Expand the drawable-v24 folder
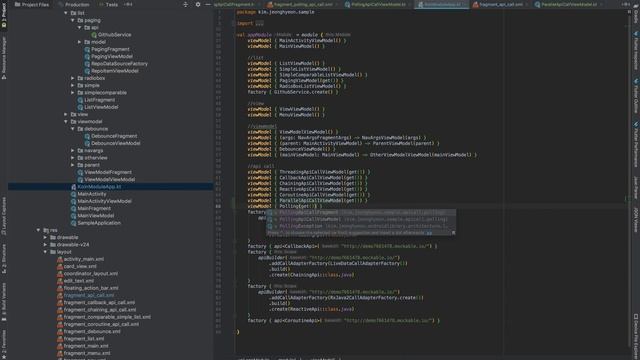Viewport: 640px width, 360px height. [45, 244]
